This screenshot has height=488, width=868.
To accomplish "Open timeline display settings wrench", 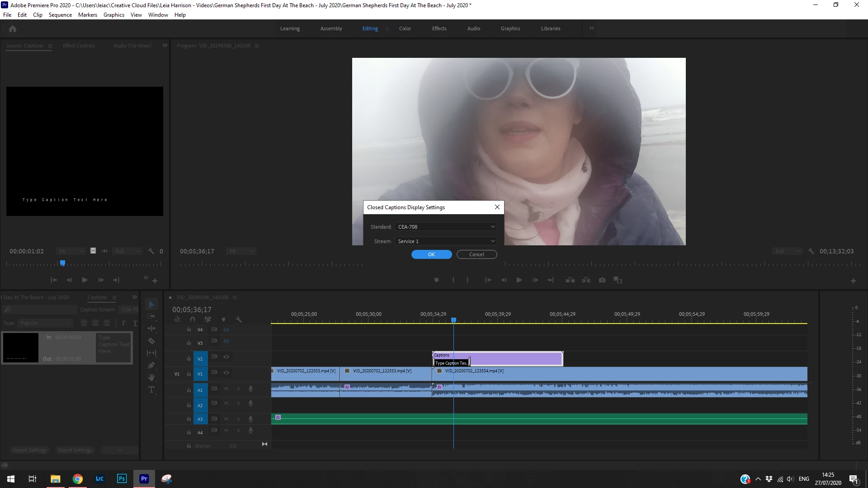I will tap(239, 319).
